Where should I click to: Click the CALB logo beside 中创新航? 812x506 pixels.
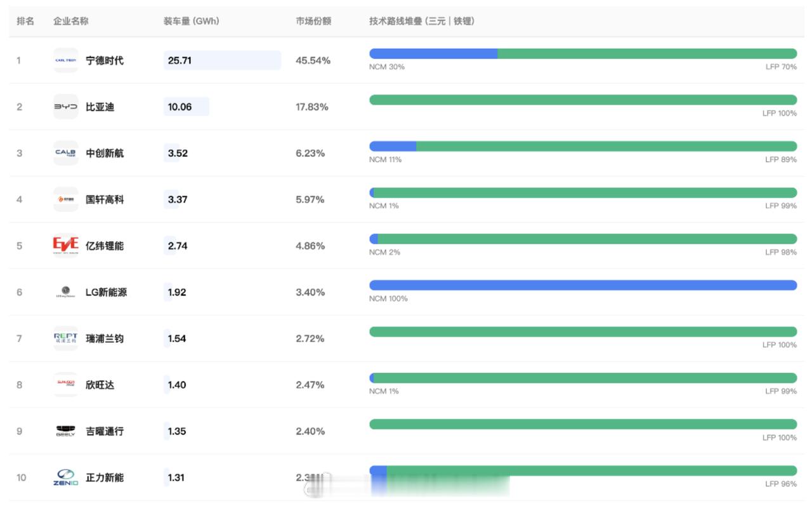65,153
